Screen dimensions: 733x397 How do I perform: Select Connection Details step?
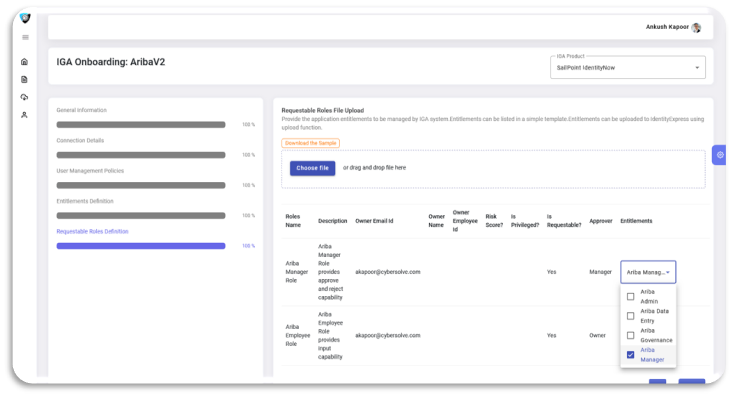[x=80, y=141]
